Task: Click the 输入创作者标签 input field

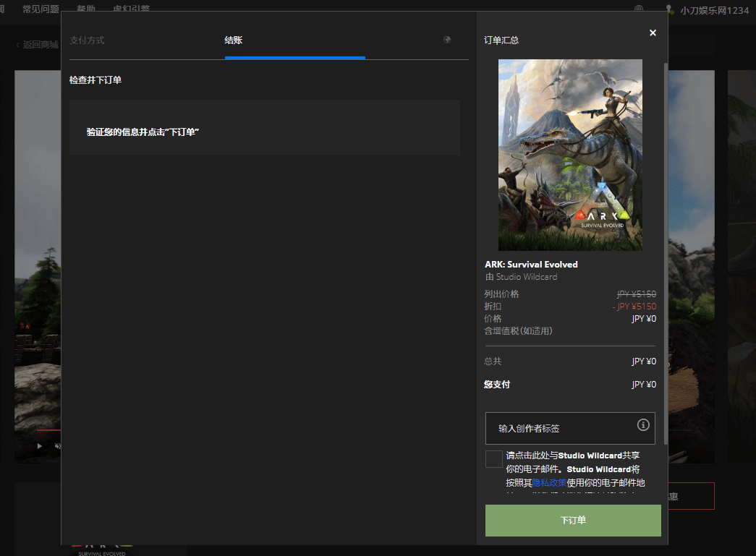Action: tap(561, 428)
